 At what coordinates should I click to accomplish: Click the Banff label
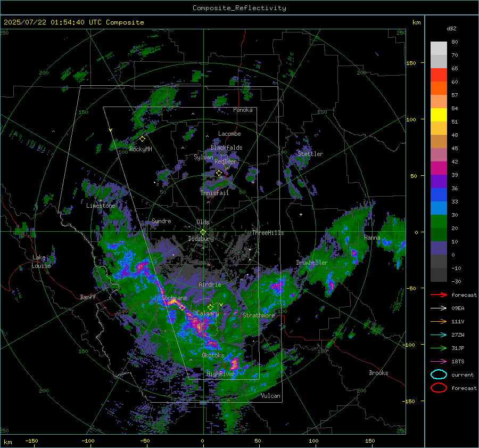tap(88, 297)
